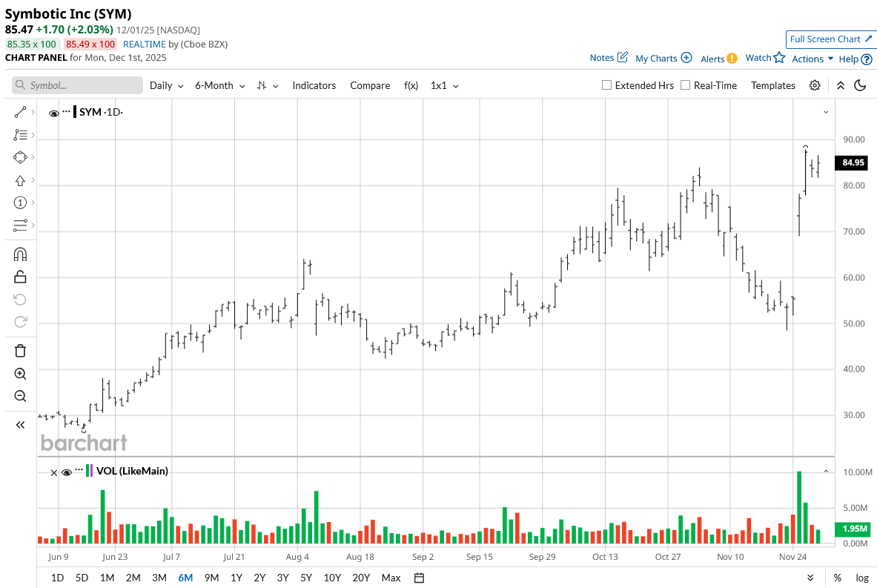Switch to dark mode theme
This screenshot has width=877, height=588.
860,85
